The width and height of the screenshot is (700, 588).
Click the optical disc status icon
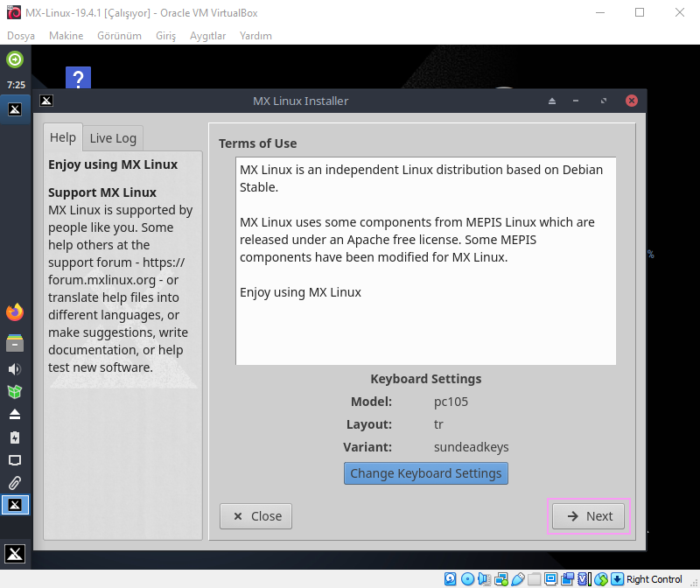point(467,579)
